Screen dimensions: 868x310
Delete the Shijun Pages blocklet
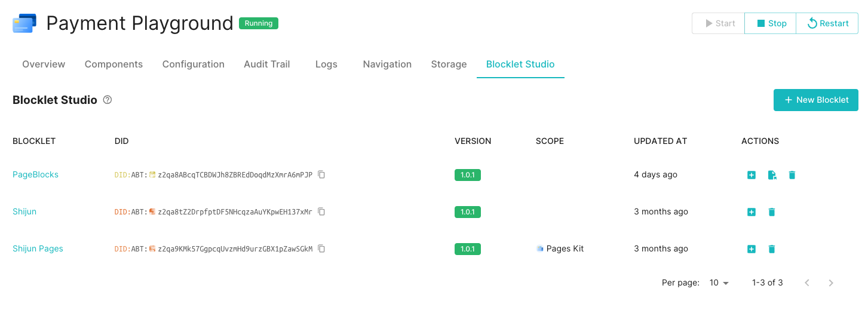(772, 249)
